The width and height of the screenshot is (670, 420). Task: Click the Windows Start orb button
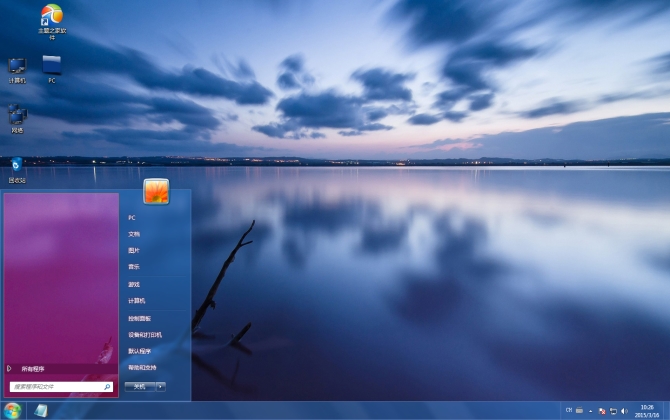[x=12, y=411]
